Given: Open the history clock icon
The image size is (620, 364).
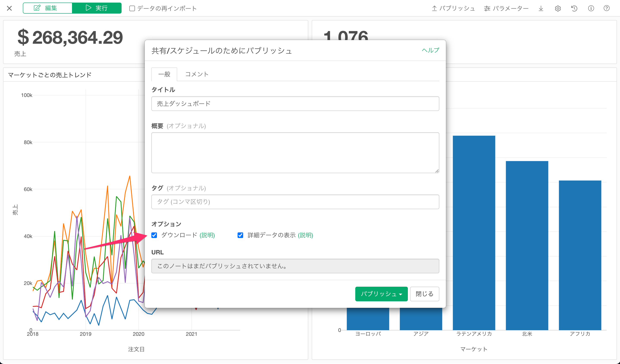Looking at the screenshot, I should 574,9.
